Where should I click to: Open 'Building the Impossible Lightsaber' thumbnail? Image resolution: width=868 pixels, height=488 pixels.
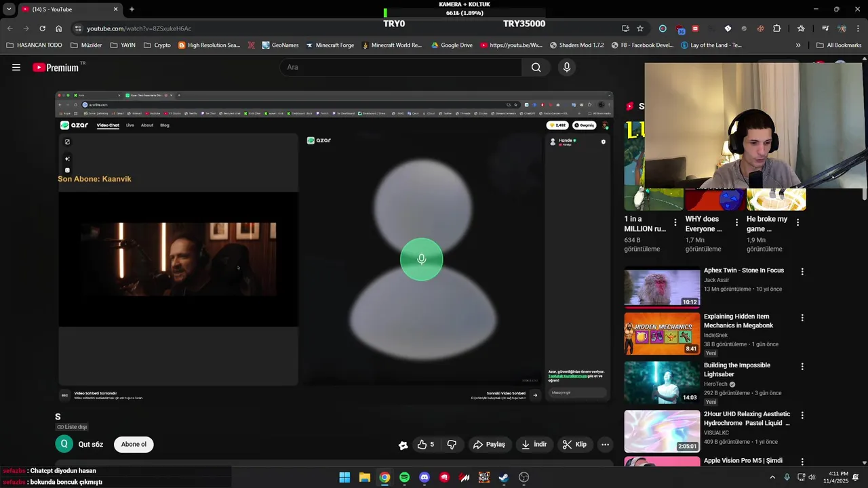tap(662, 383)
